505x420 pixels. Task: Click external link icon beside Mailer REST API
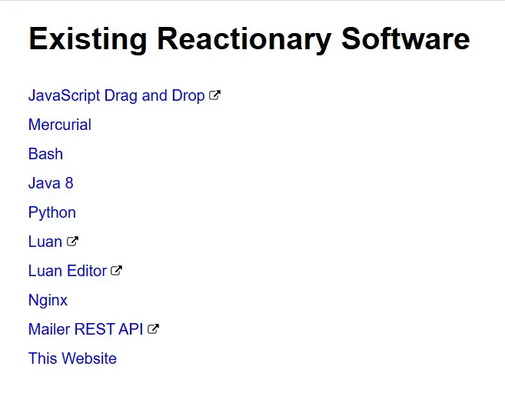coord(154,329)
